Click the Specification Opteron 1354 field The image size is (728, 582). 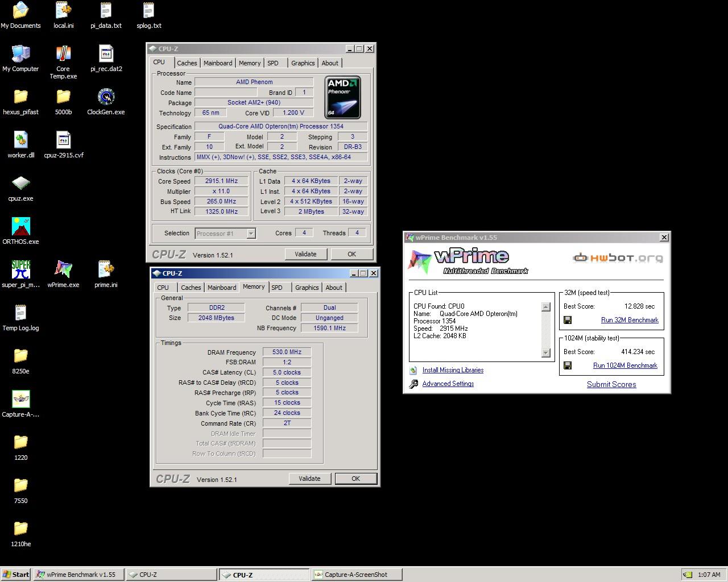pos(281,126)
